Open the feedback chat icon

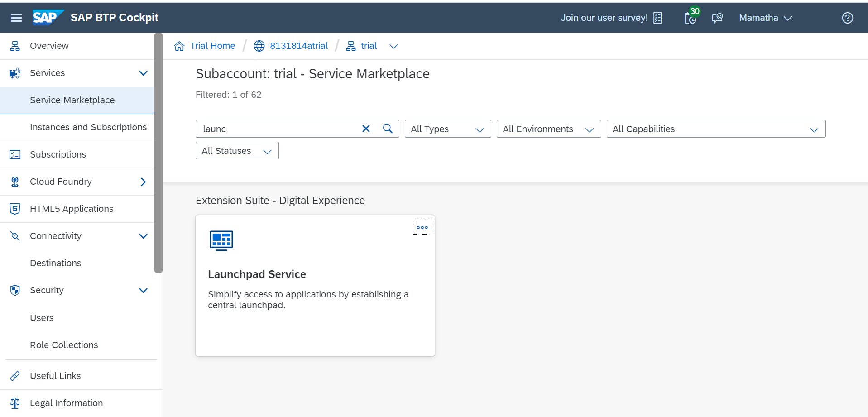[717, 18]
